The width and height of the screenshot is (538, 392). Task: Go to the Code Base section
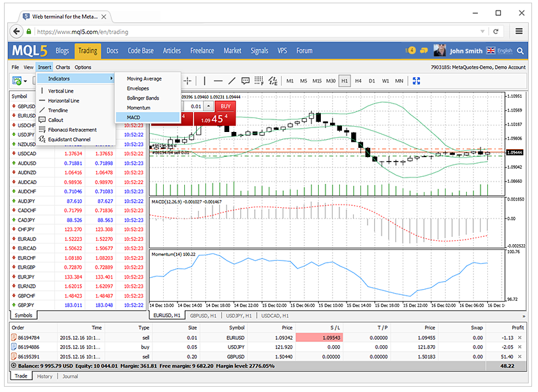coord(141,51)
